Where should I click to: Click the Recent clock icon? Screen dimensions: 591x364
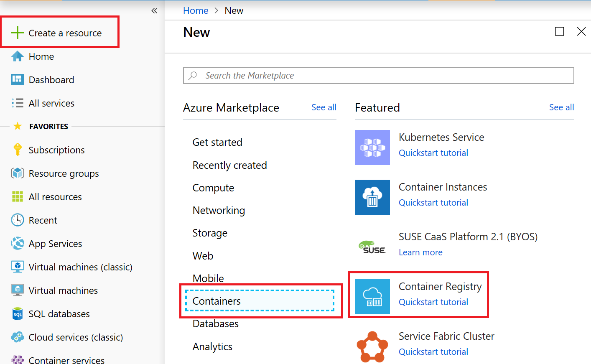tap(18, 220)
